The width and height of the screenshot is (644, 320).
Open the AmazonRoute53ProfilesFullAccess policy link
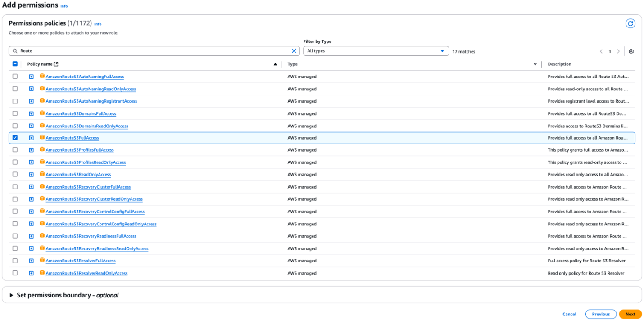coord(79,150)
